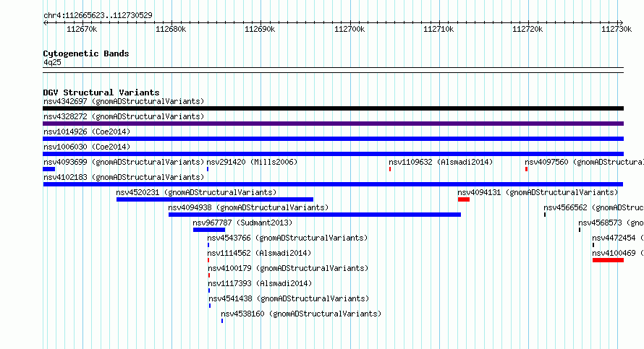
Task: Click the 112710k ruler label
Action: [x=438, y=29]
